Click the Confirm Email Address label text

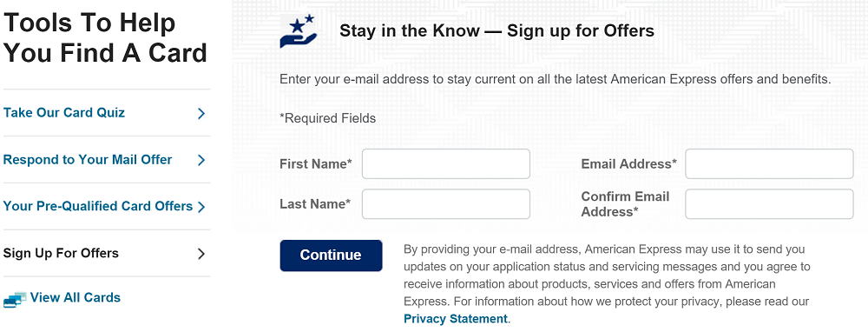coord(626,204)
